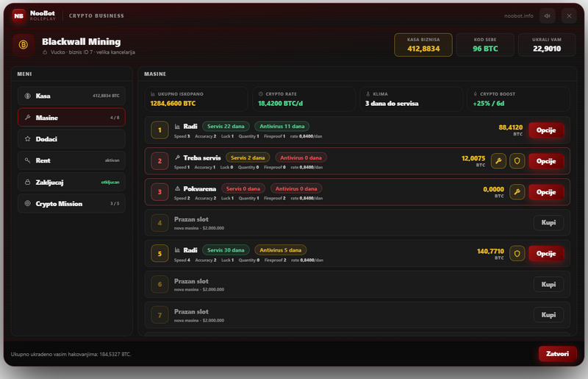Click the Servis 2 dana badge

(x=248, y=157)
